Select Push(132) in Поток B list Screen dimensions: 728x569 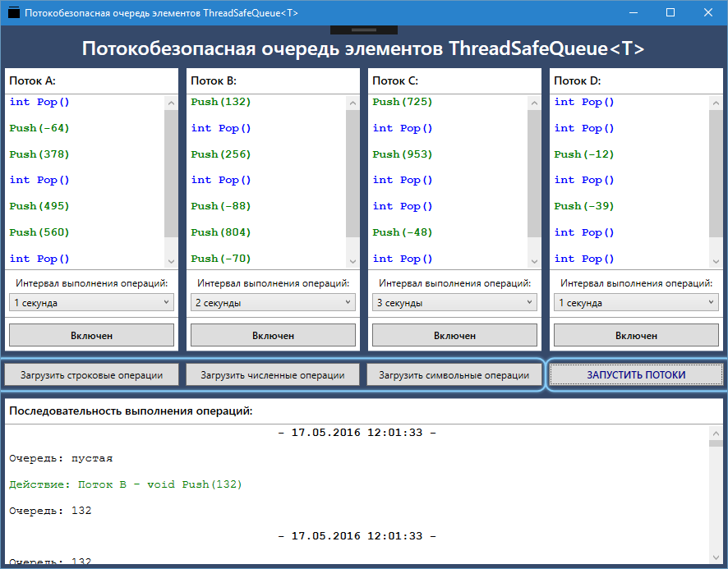[221, 102]
